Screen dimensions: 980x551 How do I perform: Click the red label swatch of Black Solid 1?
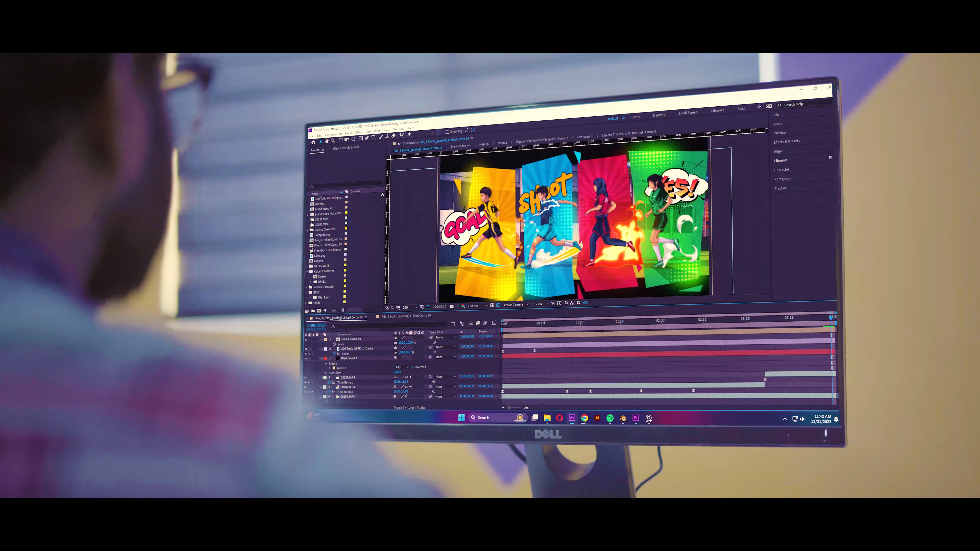click(x=325, y=358)
